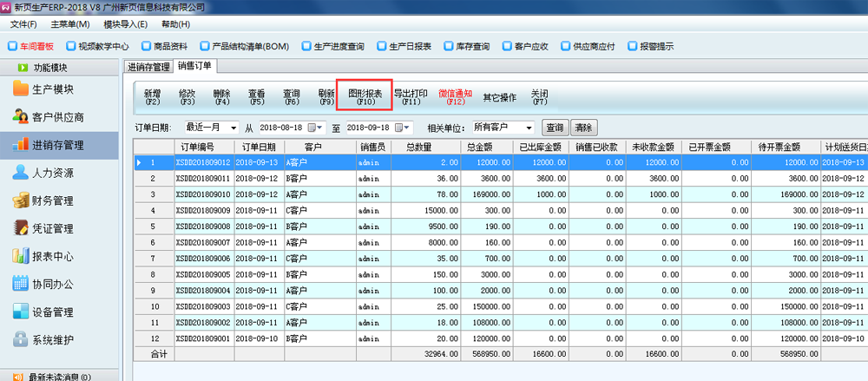Click the 查询 button next to 所有客户
Image resolution: width=868 pixels, height=381 pixels.
tap(556, 127)
